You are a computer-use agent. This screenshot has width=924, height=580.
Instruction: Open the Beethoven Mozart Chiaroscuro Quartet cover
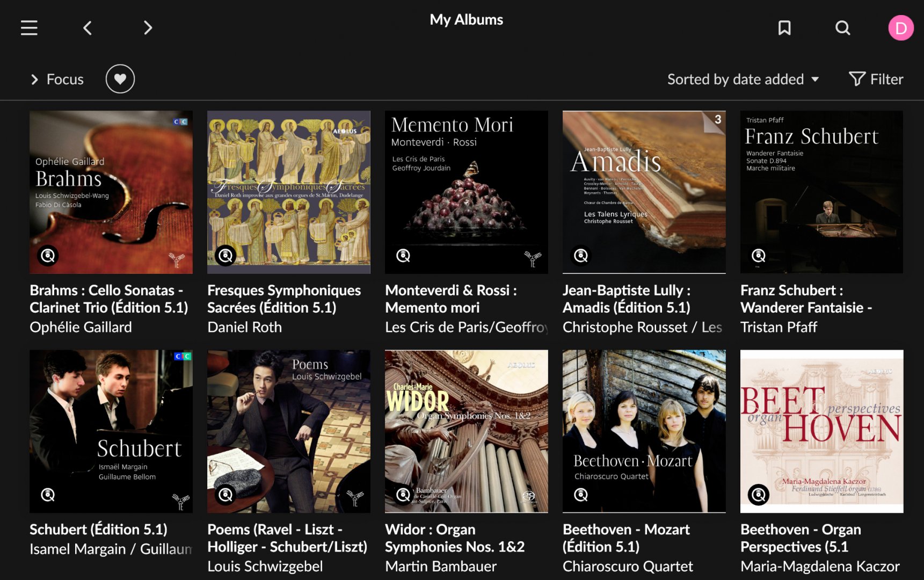tap(644, 431)
